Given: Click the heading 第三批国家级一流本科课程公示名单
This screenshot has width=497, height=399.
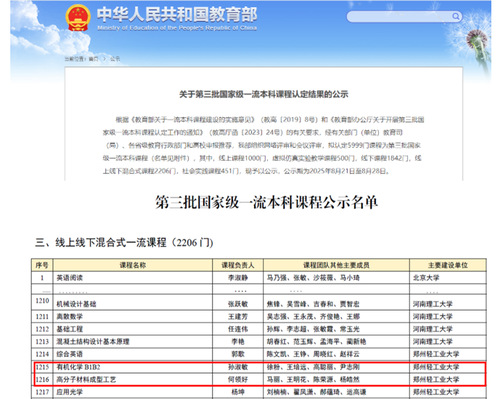Looking at the screenshot, I should 266,202.
